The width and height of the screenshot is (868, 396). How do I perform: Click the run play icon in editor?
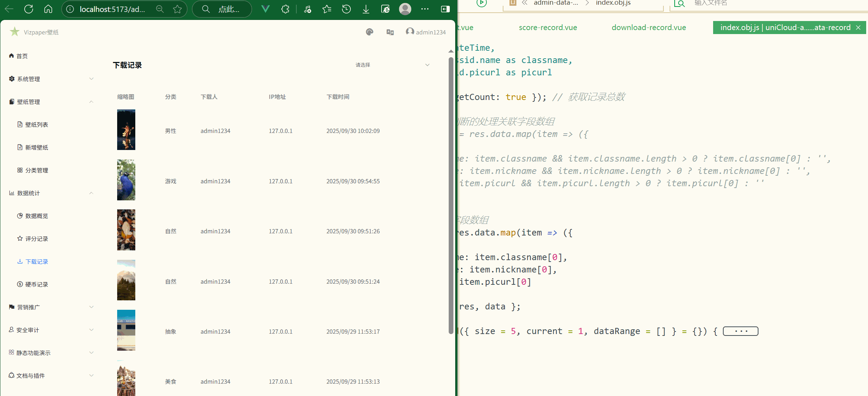point(481,3)
